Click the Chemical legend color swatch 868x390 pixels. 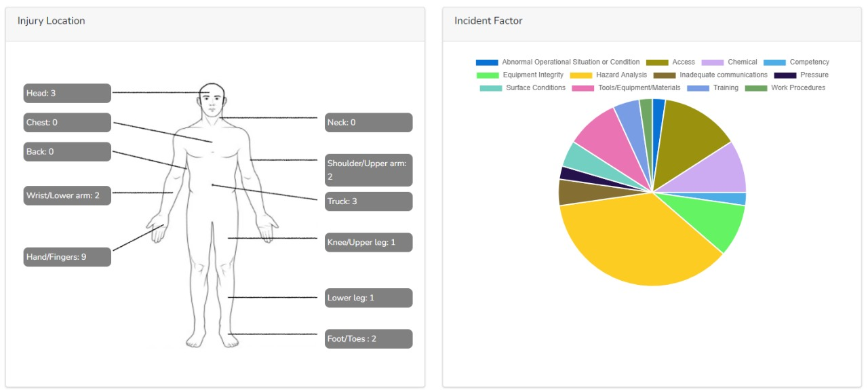point(712,62)
